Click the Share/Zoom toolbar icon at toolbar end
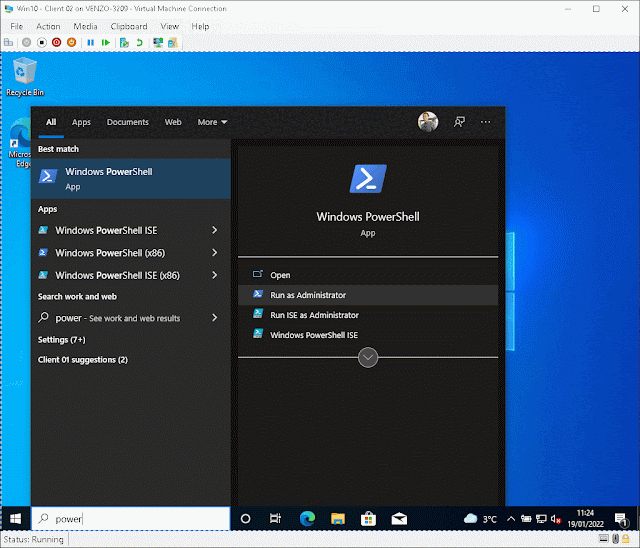The image size is (640, 548). (173, 42)
